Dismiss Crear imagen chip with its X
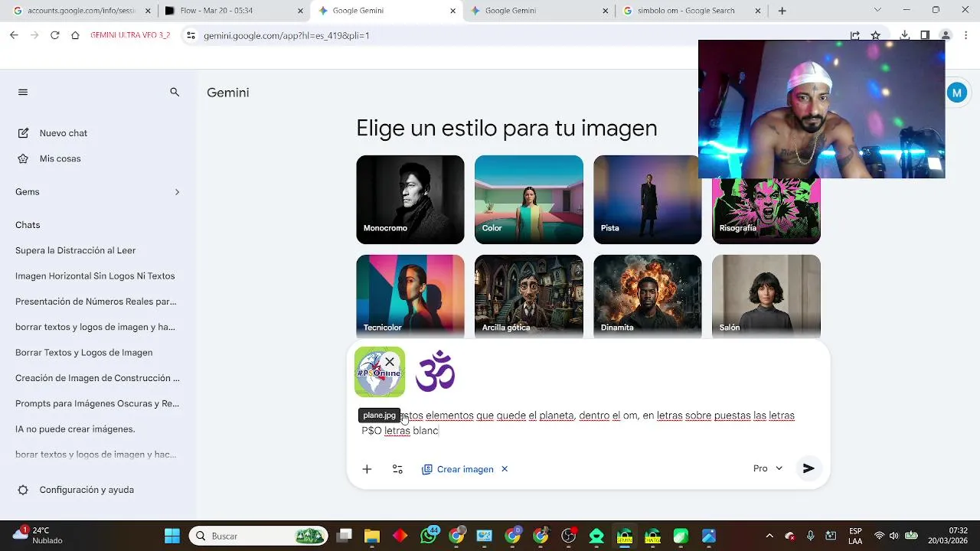This screenshot has height=551, width=980. pyautogui.click(x=505, y=469)
